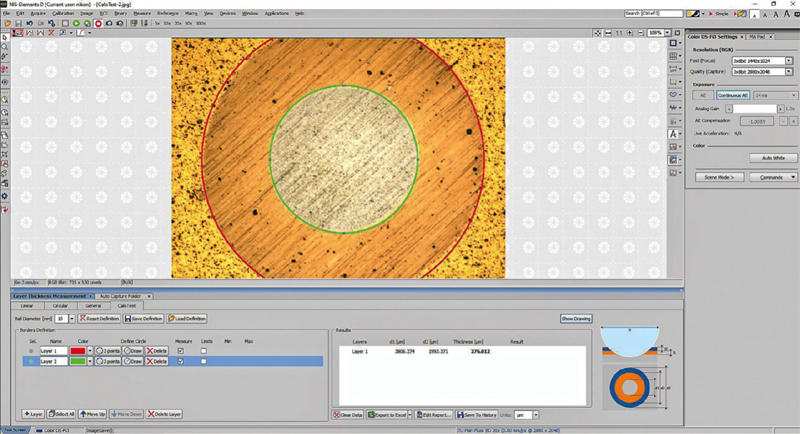Click the grid overlay icon on right strip

pos(673,56)
